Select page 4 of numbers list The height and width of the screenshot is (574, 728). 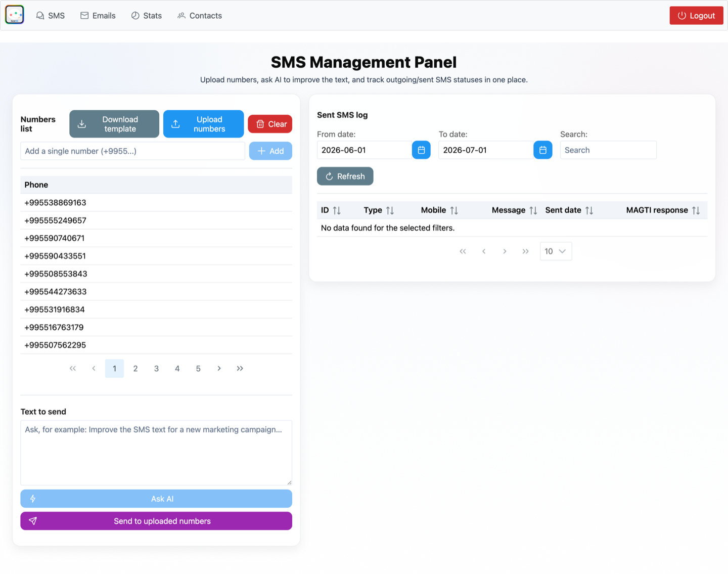[x=177, y=369]
